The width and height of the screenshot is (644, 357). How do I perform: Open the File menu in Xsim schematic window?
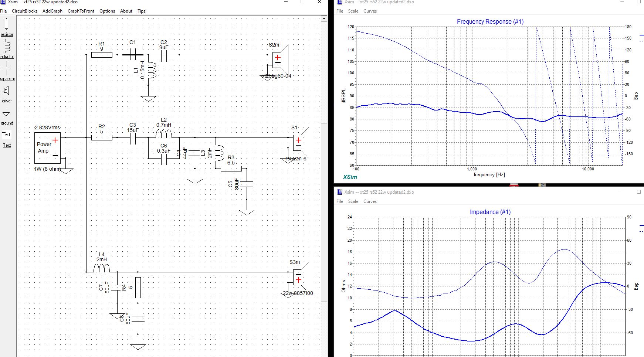[x=4, y=11]
